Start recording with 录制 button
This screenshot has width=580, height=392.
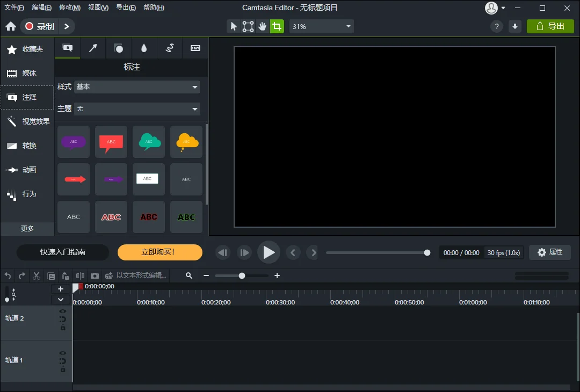40,26
